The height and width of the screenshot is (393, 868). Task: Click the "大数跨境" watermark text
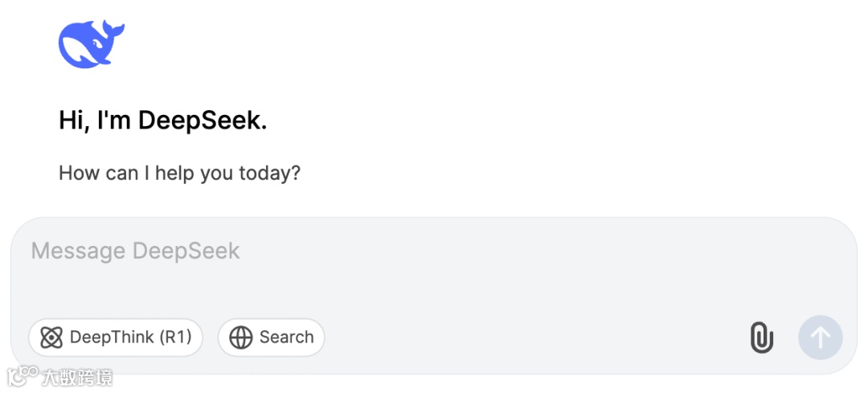point(77,377)
